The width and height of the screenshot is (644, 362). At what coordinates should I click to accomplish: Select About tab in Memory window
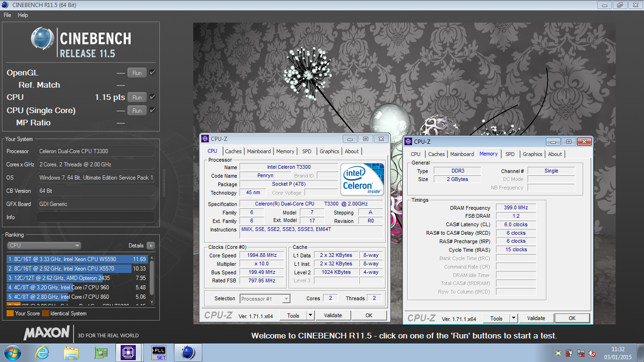[555, 154]
